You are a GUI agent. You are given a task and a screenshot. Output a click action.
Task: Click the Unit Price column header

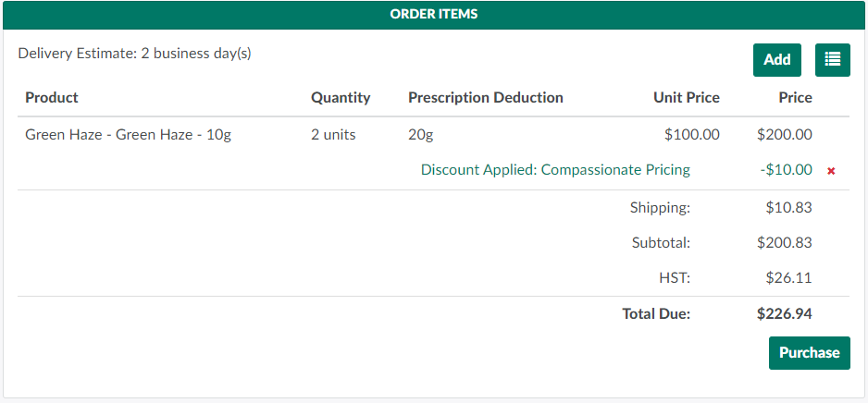pyautogui.click(x=686, y=98)
